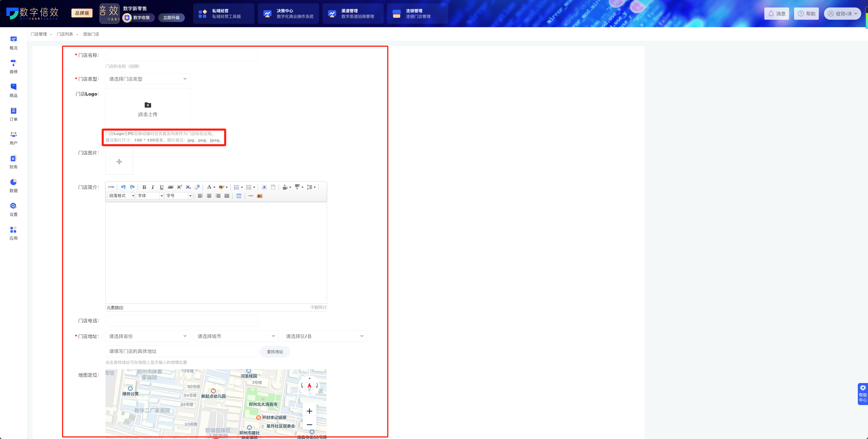The width and height of the screenshot is (868, 439).
Task: Open the 订单 section in sidebar
Action: (13, 114)
